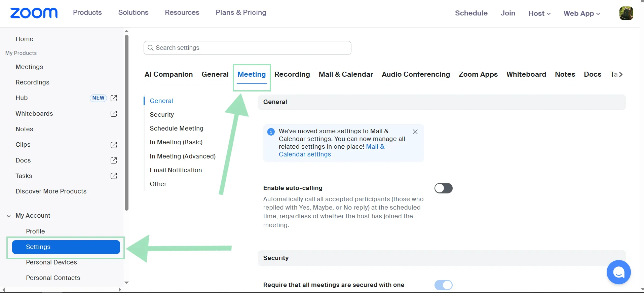Switch to the General settings tab

tap(215, 74)
